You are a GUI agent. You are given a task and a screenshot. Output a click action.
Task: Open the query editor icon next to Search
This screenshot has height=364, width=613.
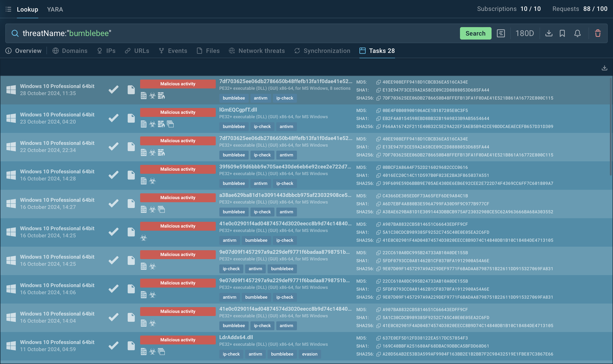(x=501, y=33)
